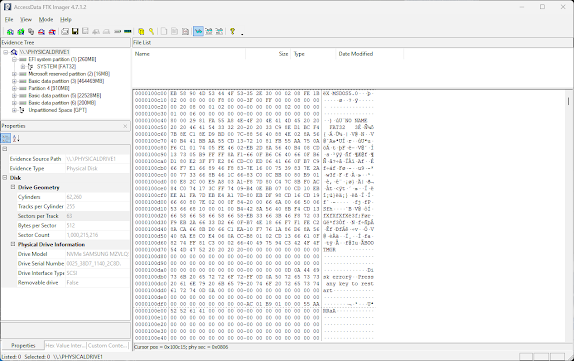Click the Sector Count value 1,000,215,216
574x361 pixels.
[97, 235]
